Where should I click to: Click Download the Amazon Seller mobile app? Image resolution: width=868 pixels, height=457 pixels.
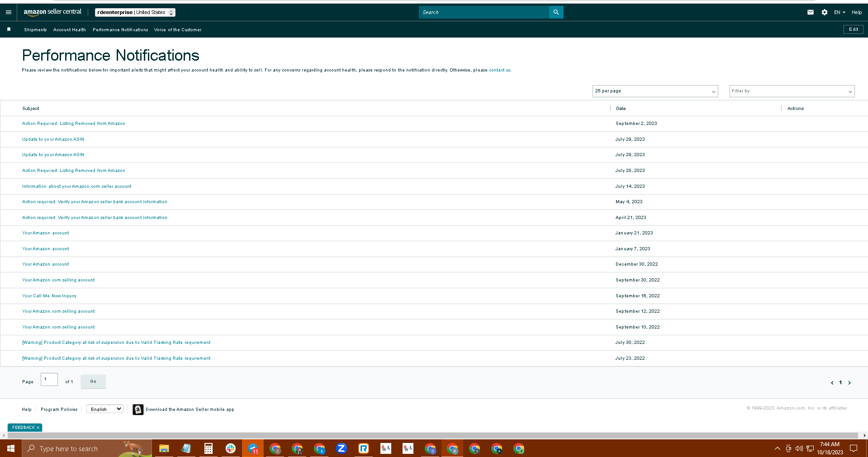(x=190, y=409)
